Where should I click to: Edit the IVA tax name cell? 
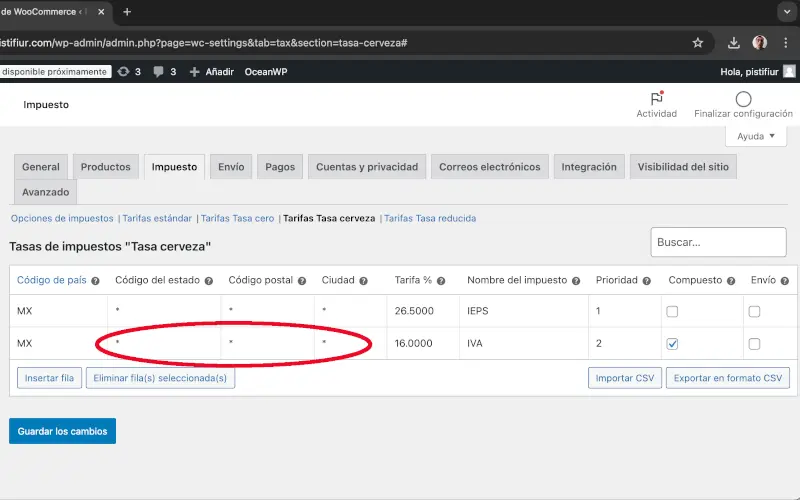(x=524, y=343)
